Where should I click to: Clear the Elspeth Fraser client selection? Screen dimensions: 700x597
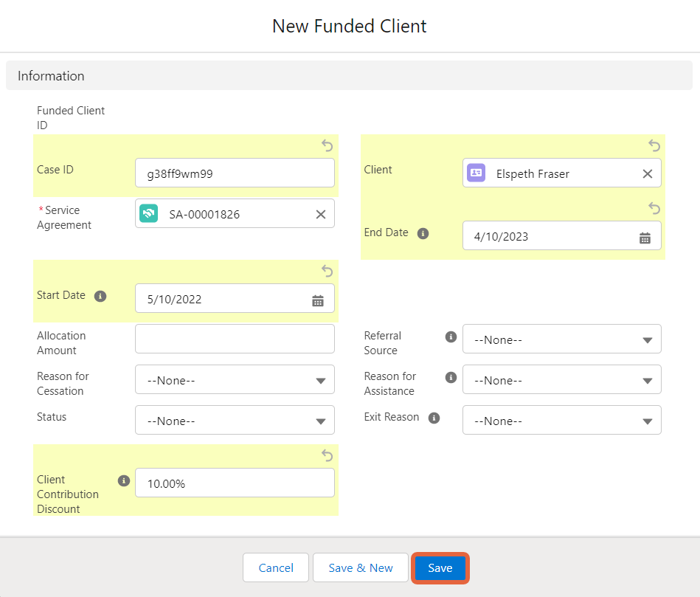[x=648, y=173]
